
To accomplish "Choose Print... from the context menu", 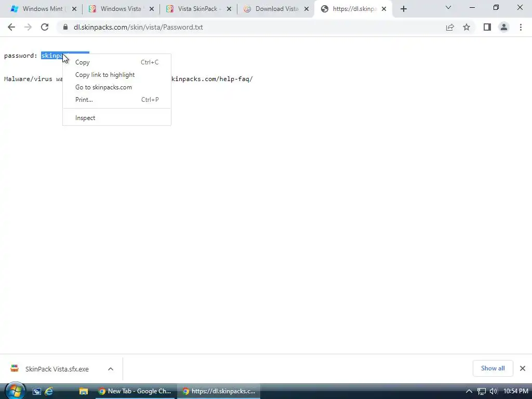I will [117, 100].
